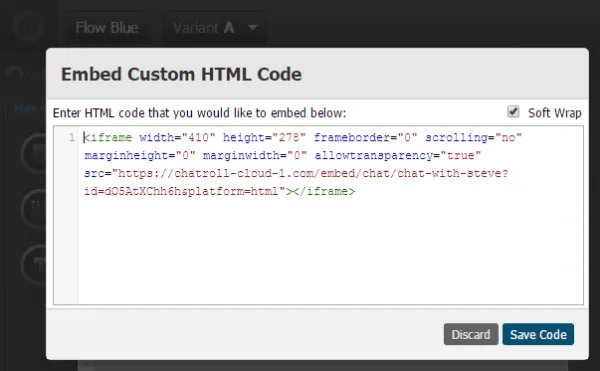Click the closing </iframe> tag
The height and width of the screenshot is (371, 600).
pos(325,191)
